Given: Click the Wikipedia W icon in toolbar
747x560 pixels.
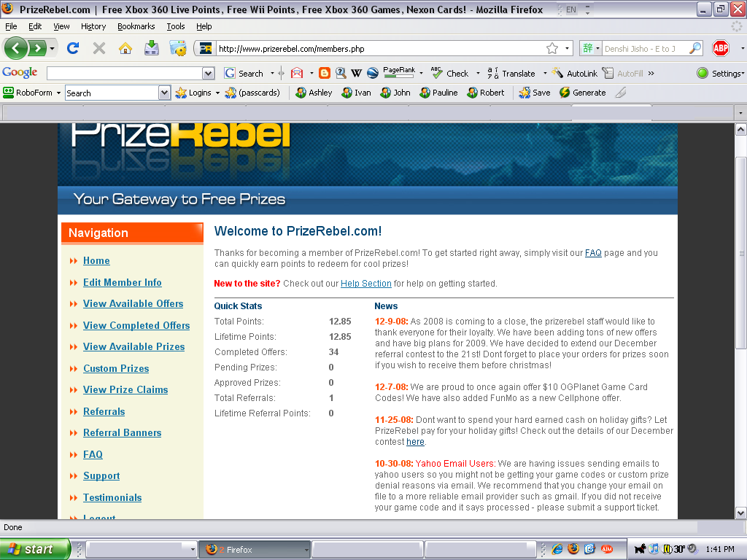Looking at the screenshot, I should (x=356, y=73).
